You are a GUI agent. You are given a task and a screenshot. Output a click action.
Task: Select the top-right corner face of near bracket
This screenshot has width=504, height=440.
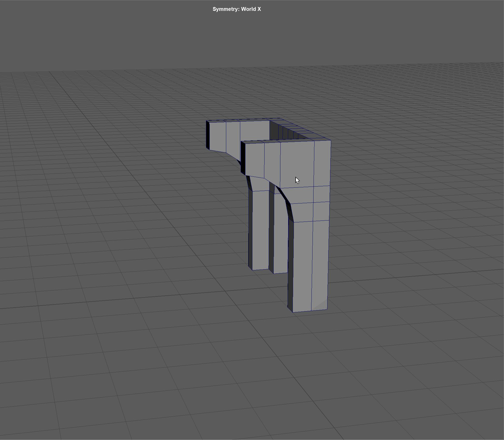[322, 163]
